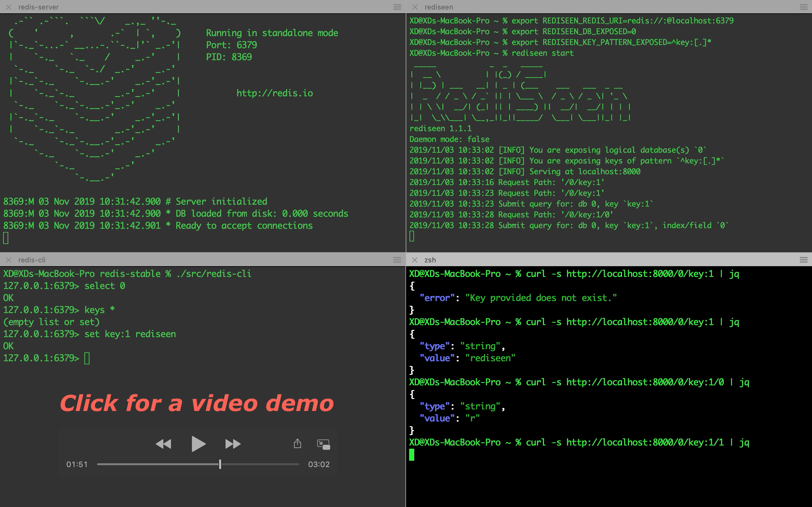Image resolution: width=812 pixels, height=507 pixels.
Task: Open the redis-server pane hamburger menu
Action: tap(397, 7)
